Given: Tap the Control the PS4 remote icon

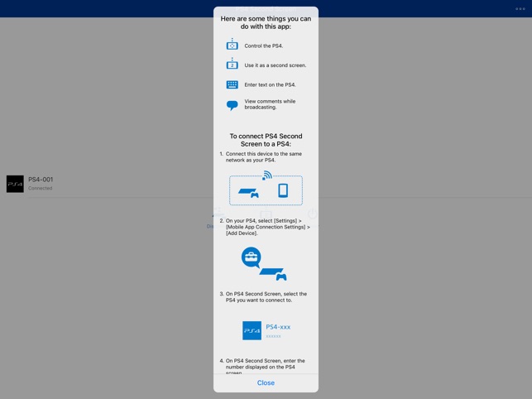Looking at the screenshot, I should [x=232, y=45].
